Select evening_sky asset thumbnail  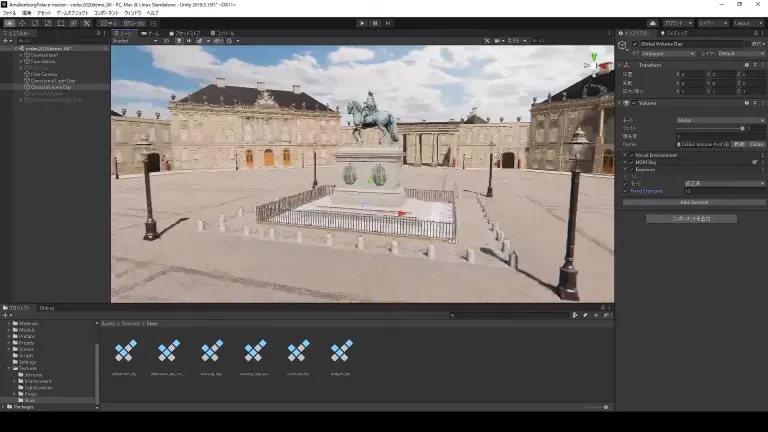(212, 351)
